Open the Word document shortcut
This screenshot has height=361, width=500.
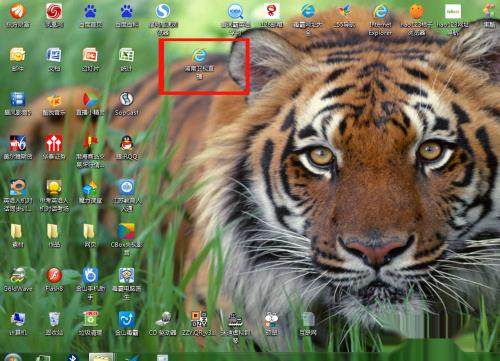[54, 55]
